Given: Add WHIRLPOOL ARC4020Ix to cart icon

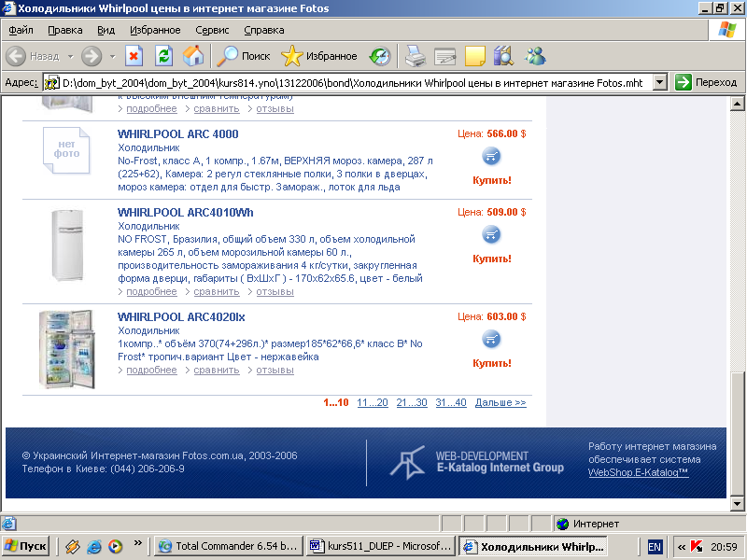Looking at the screenshot, I should 491,340.
